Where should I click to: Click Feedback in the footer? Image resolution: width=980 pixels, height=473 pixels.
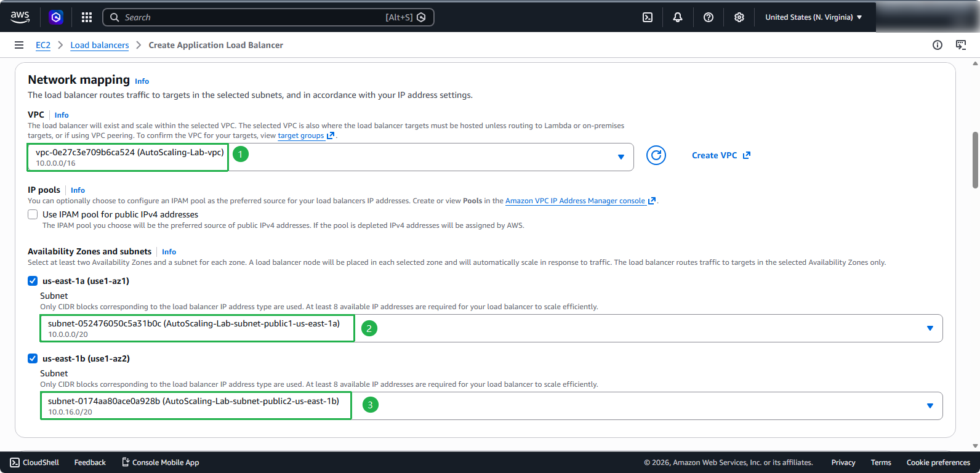click(x=90, y=463)
